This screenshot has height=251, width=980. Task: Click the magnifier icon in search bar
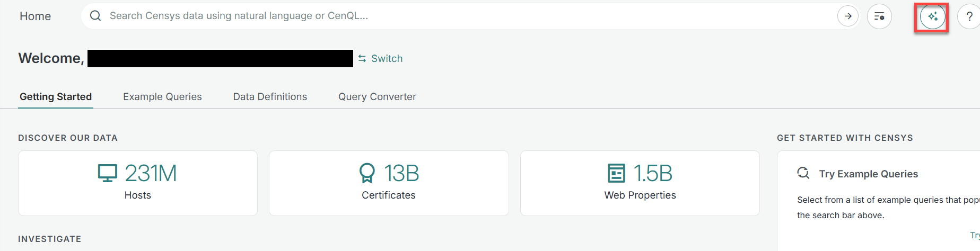[95, 16]
